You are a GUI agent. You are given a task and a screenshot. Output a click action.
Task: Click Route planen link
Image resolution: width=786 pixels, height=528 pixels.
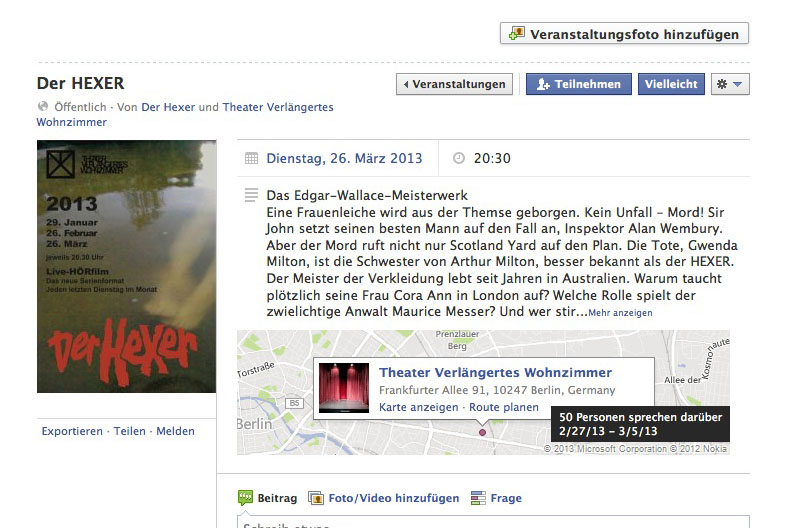[504, 407]
